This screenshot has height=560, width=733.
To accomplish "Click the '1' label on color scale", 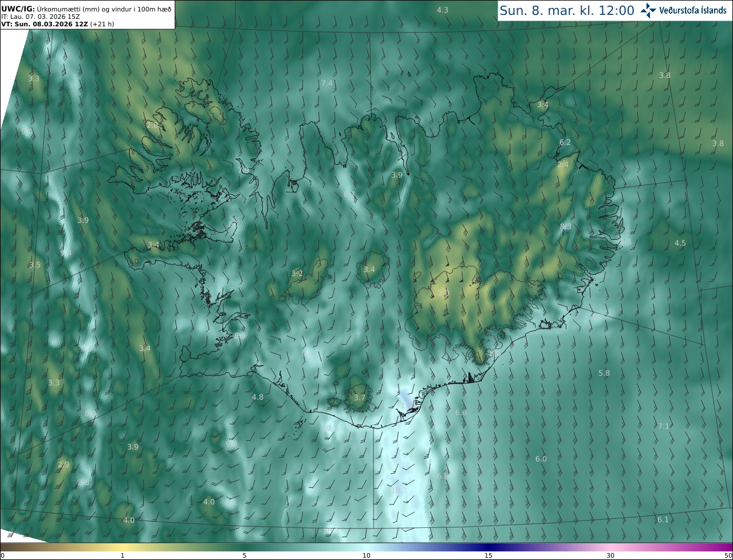I will (123, 555).
